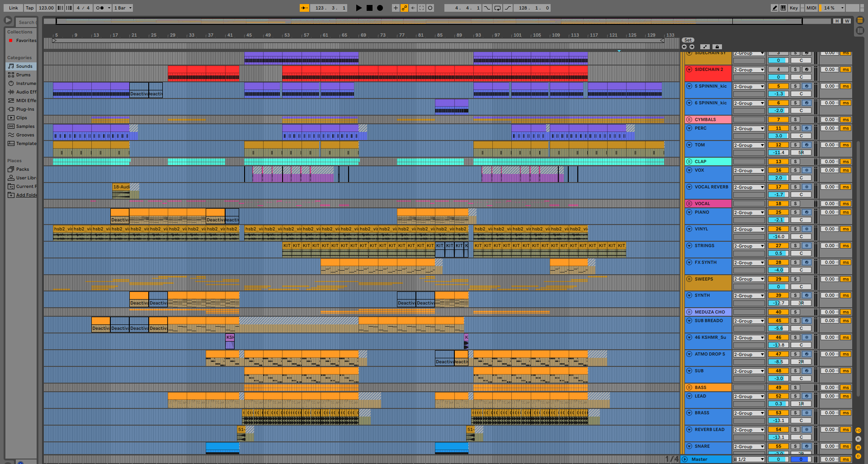The image size is (868, 464).
Task: Unfold the CLAP group track
Action: click(689, 161)
